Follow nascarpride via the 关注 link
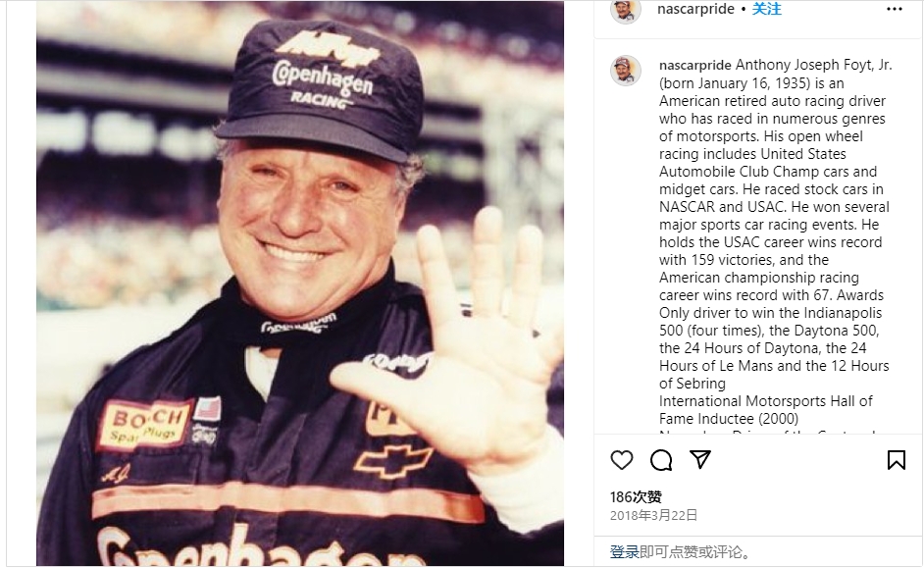 [x=767, y=9]
